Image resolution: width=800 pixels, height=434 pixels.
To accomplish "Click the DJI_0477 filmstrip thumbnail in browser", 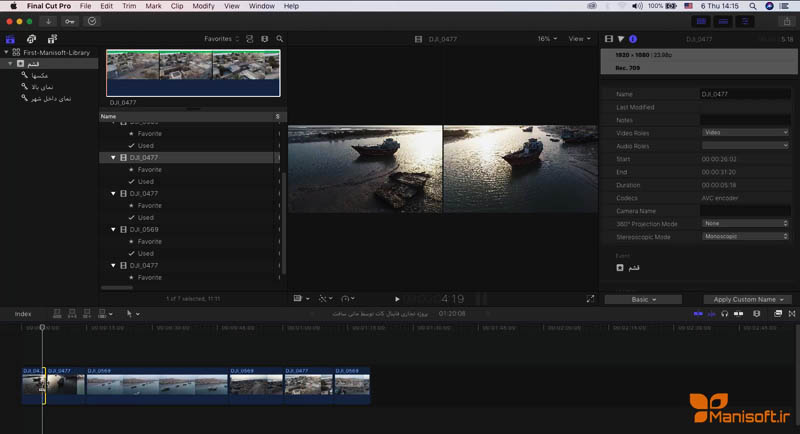I will click(x=193, y=73).
